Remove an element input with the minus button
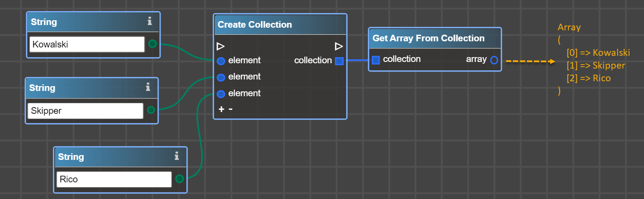 pyautogui.click(x=231, y=109)
